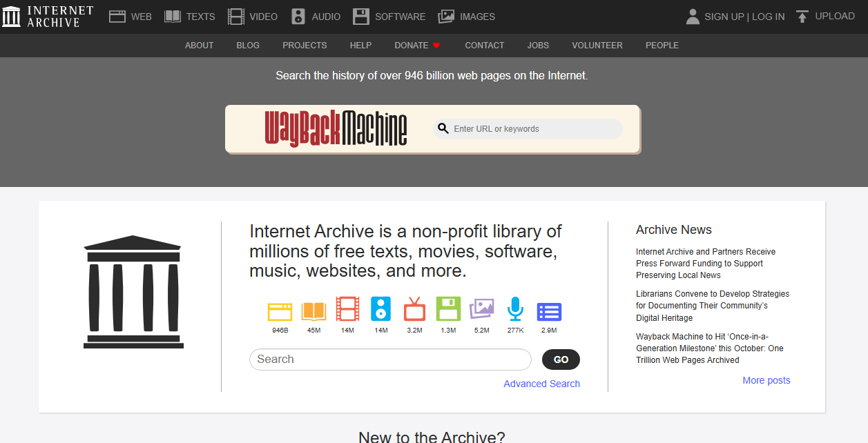Open the Librarians Convene news article
This screenshot has height=443, width=868.
713,306
